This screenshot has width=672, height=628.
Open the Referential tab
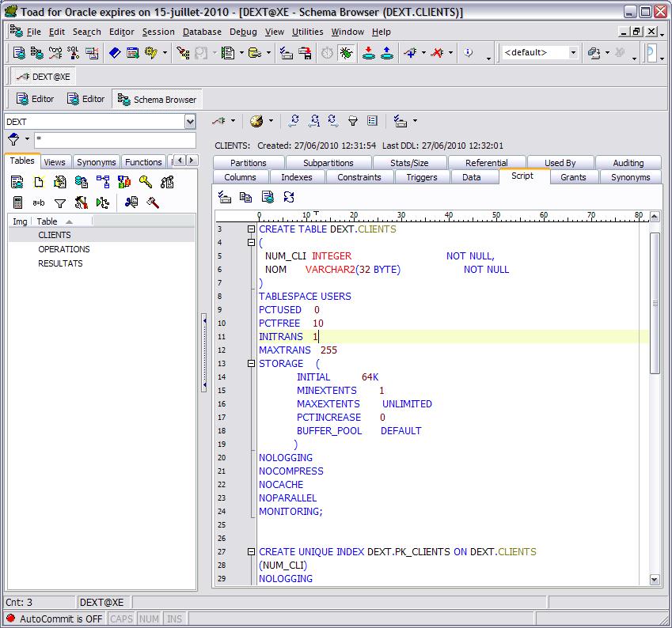[487, 163]
